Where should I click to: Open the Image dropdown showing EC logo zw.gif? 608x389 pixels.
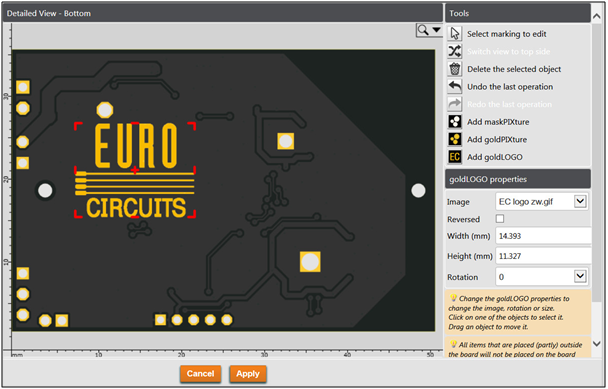(542, 202)
